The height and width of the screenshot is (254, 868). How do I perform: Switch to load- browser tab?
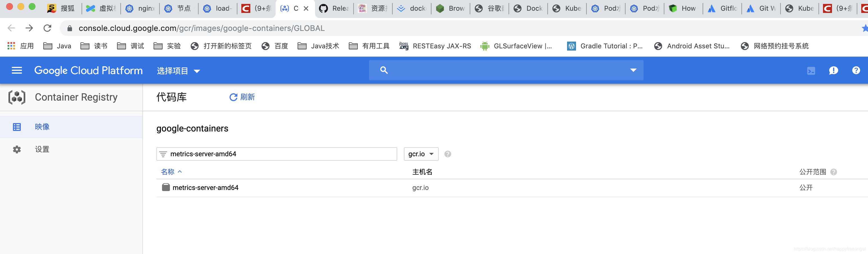(217, 8)
